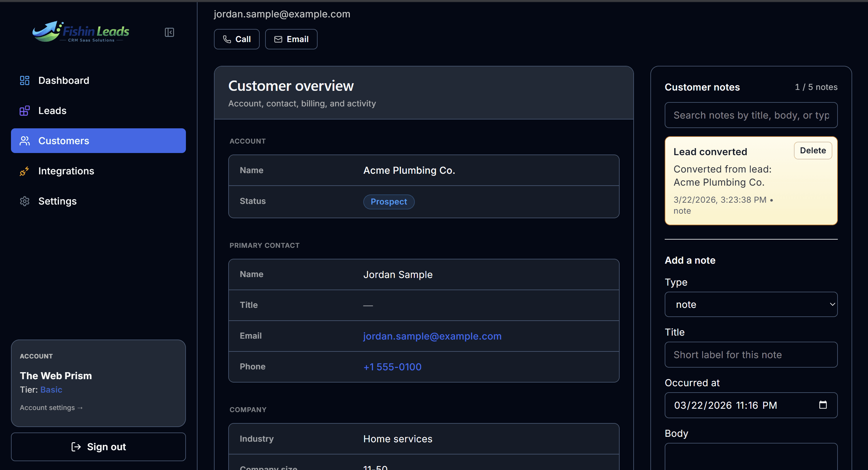Open the note Type dropdown
Image resolution: width=868 pixels, height=470 pixels.
751,304
